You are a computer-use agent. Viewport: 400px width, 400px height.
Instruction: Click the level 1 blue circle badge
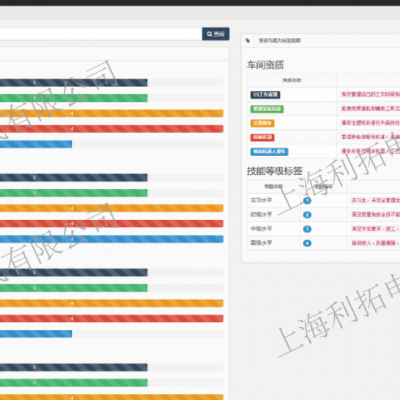307,201
